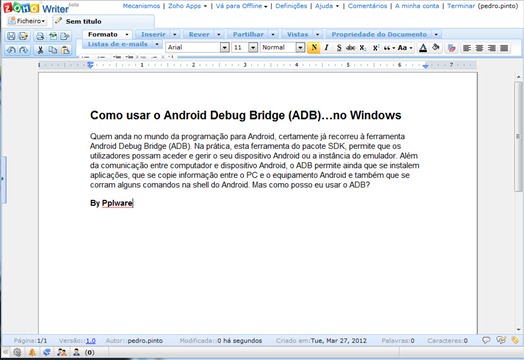Screen dimensions: 524x360
Task: Click the spell check icon in status bar
Action: coord(501,340)
